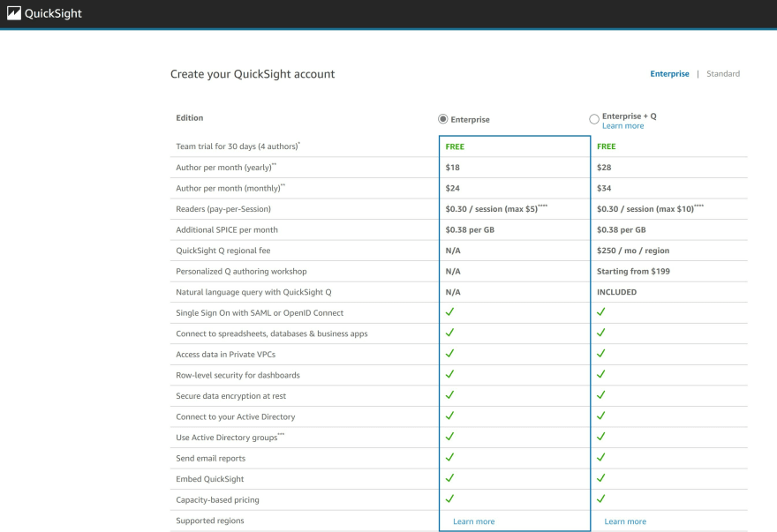Screen dimensions: 777x532
Task: Click the $34 author monthly price
Action: click(604, 188)
